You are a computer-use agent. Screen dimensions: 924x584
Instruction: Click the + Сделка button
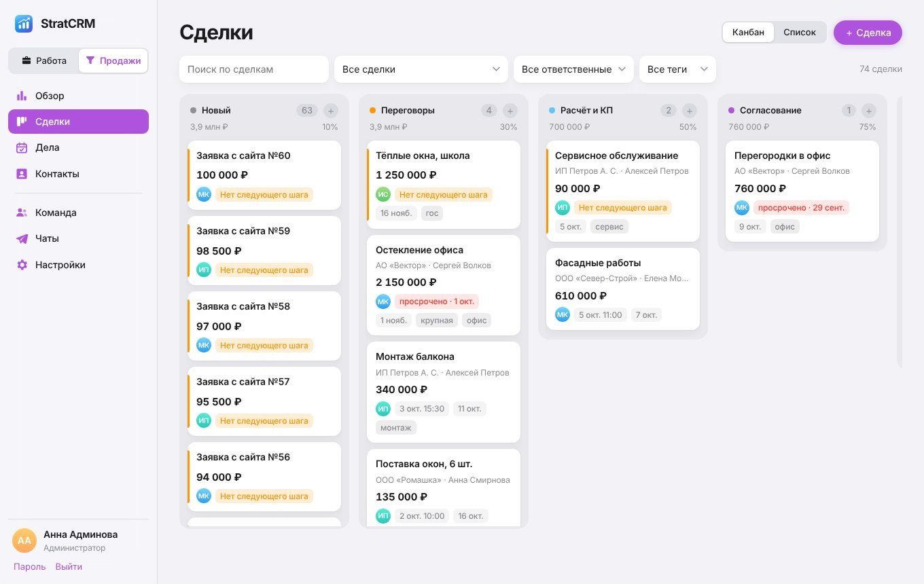point(868,33)
